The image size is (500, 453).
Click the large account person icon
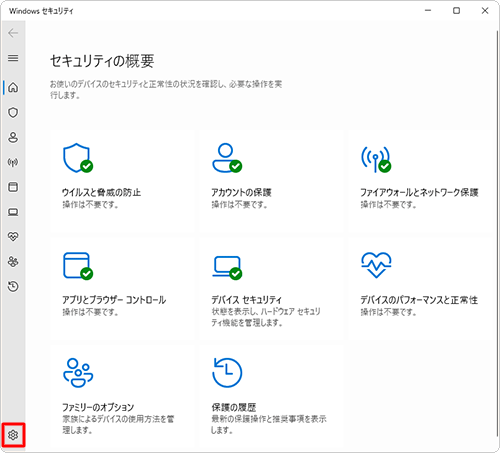click(227, 158)
